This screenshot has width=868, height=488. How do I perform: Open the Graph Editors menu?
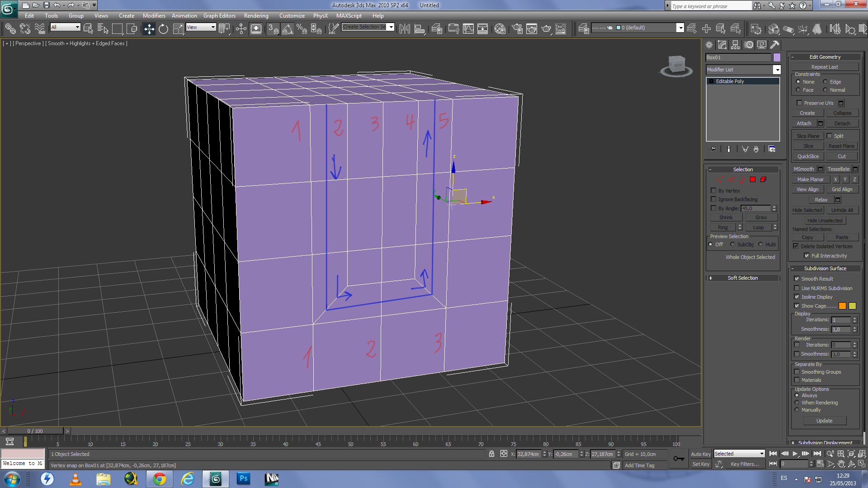219,16
